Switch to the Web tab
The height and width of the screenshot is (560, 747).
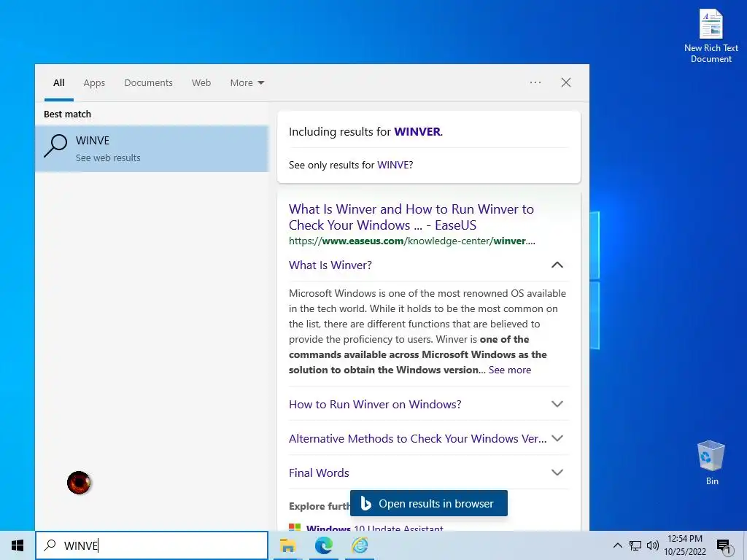pos(201,83)
